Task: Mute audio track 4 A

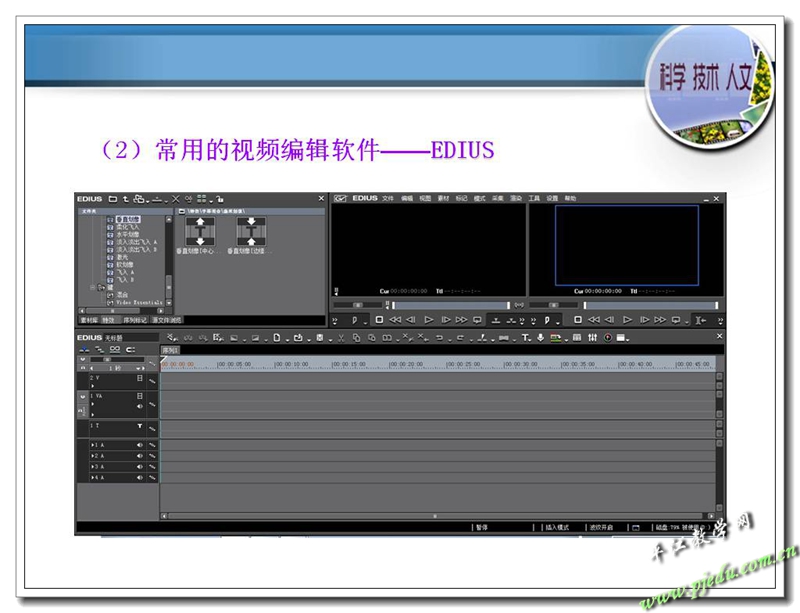Action: [x=140, y=478]
